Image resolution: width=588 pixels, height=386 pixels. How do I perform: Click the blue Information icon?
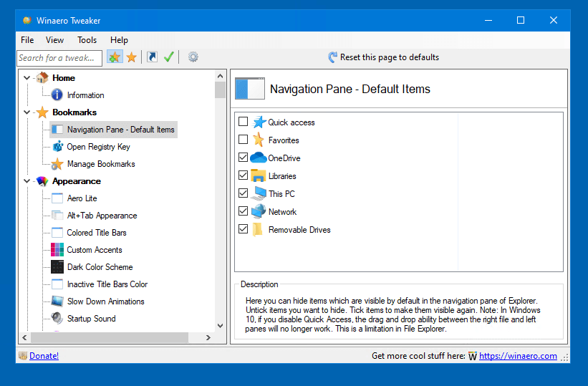tap(57, 95)
